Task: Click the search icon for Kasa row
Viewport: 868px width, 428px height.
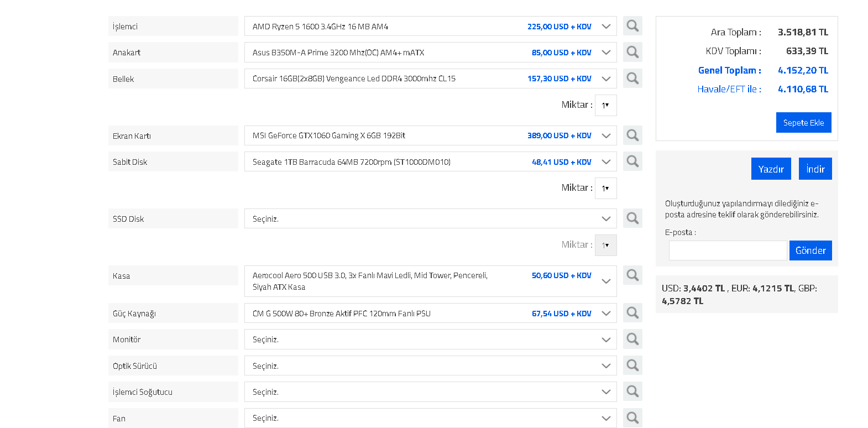Action: 632,275
